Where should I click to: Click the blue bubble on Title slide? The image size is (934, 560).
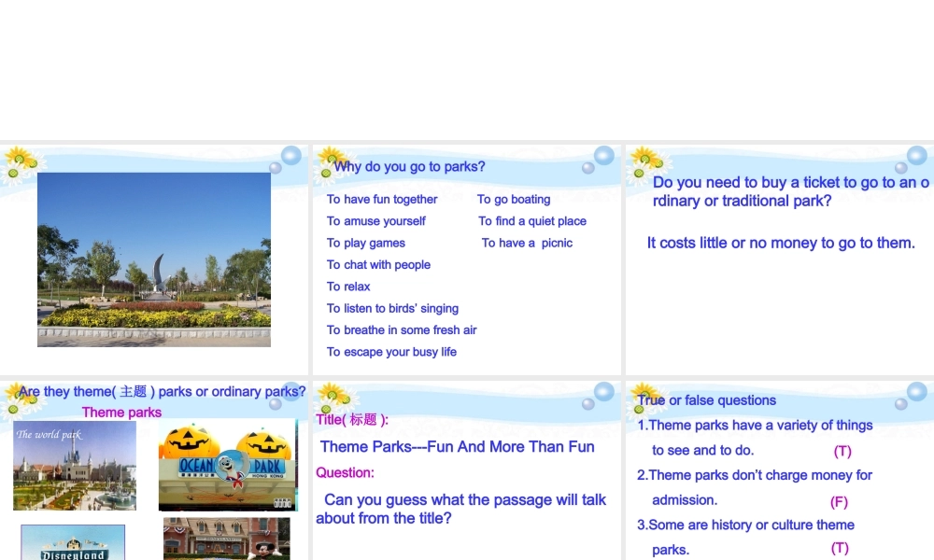[x=603, y=392]
